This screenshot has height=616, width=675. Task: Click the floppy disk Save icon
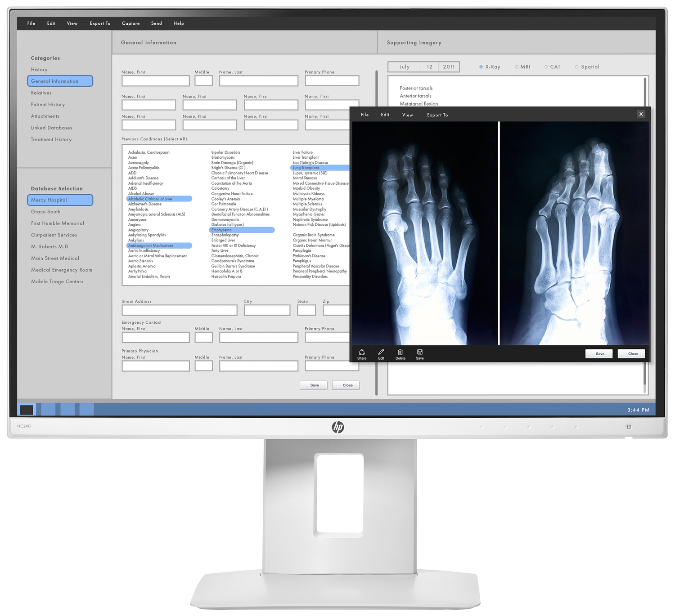(x=420, y=353)
